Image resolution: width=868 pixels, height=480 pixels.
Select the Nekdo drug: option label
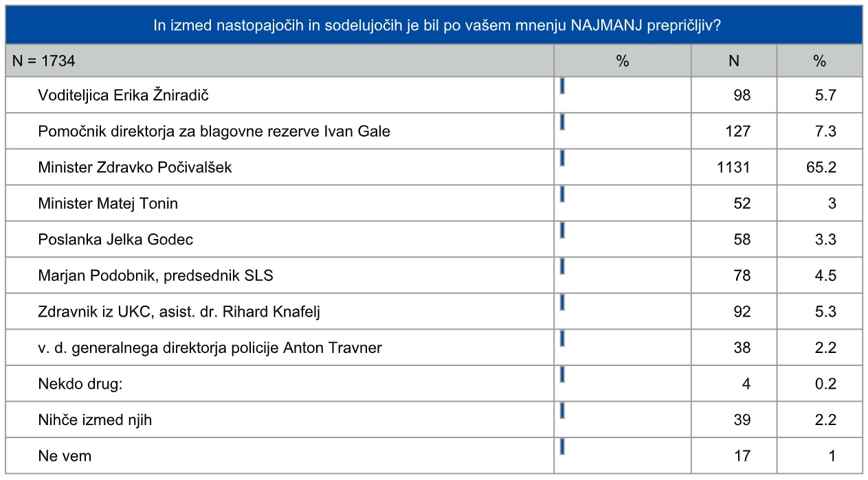coord(80,384)
